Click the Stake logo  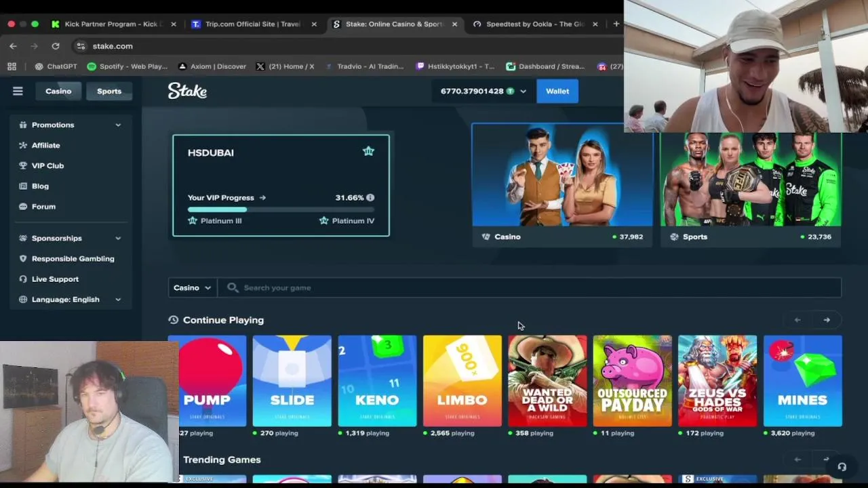[187, 91]
